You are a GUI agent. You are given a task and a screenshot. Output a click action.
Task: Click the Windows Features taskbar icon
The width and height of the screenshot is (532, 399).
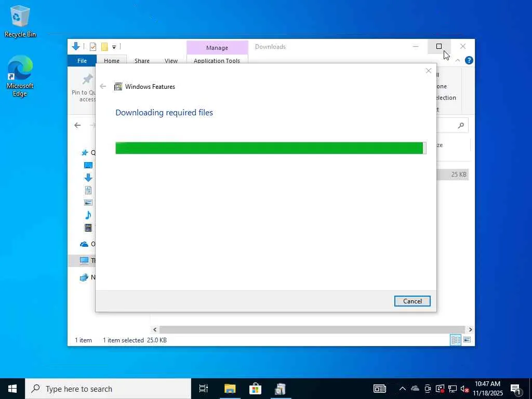281,389
